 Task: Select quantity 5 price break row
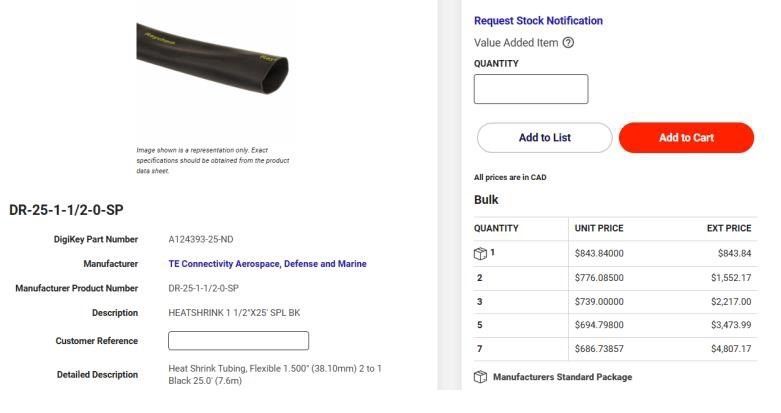pos(613,326)
